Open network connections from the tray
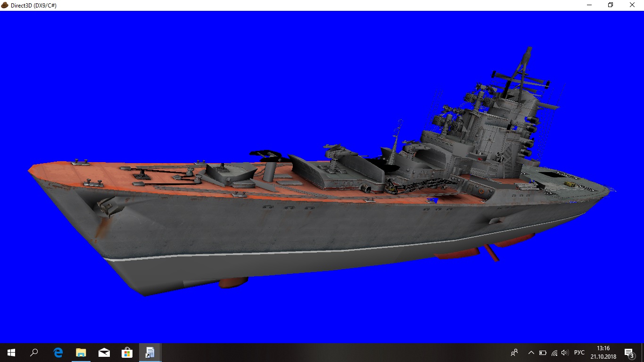 click(554, 353)
